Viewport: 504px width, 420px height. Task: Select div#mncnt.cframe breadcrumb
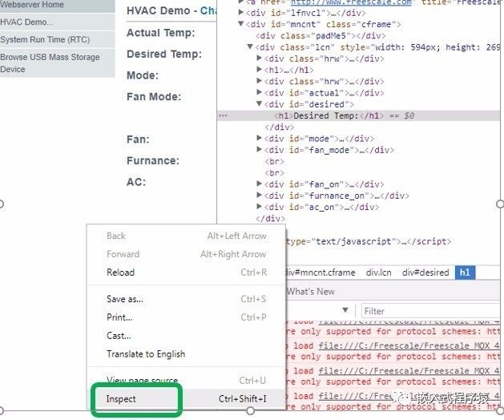point(321,273)
